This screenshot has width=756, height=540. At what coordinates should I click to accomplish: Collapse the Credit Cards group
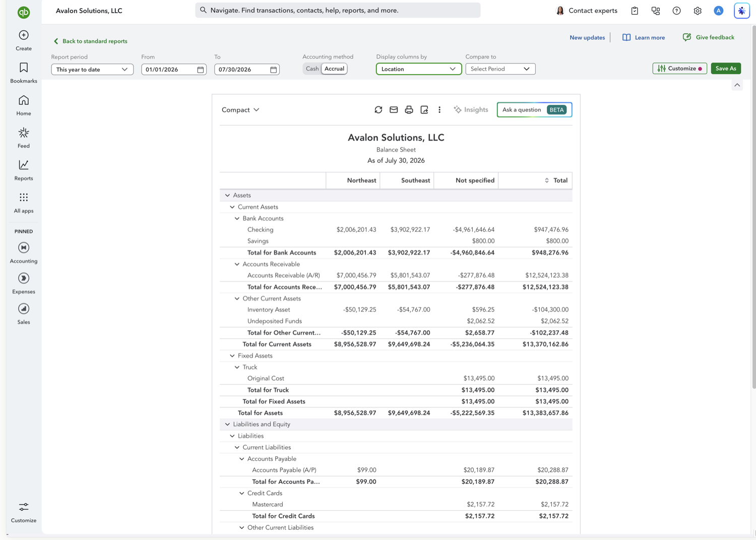[242, 493]
